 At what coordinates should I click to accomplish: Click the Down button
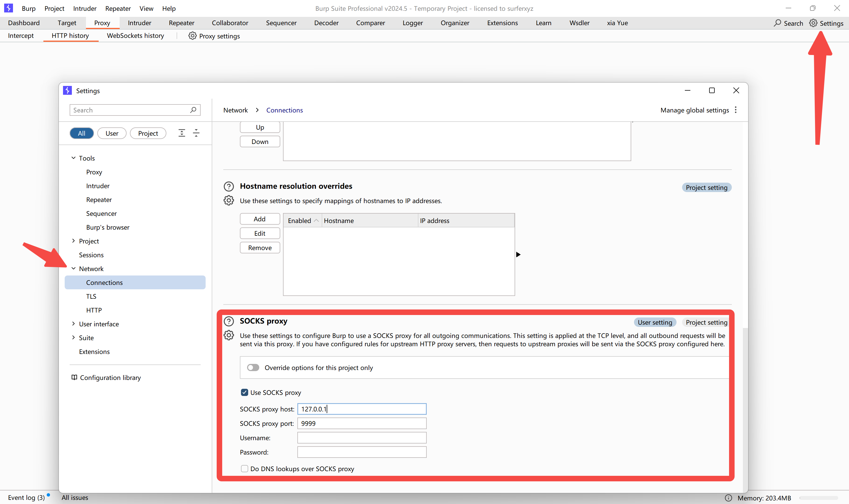click(260, 142)
